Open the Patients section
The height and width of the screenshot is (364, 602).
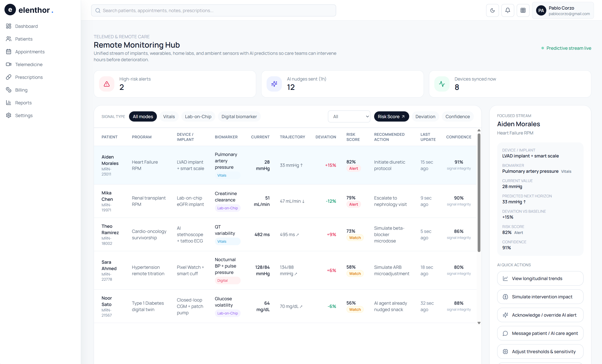coord(24,39)
